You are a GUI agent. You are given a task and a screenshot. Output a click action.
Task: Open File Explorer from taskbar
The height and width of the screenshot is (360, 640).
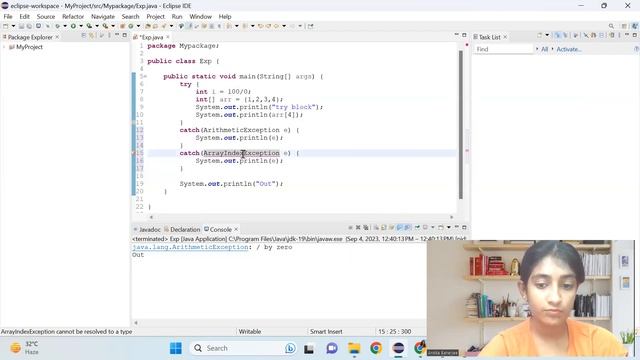(354, 348)
